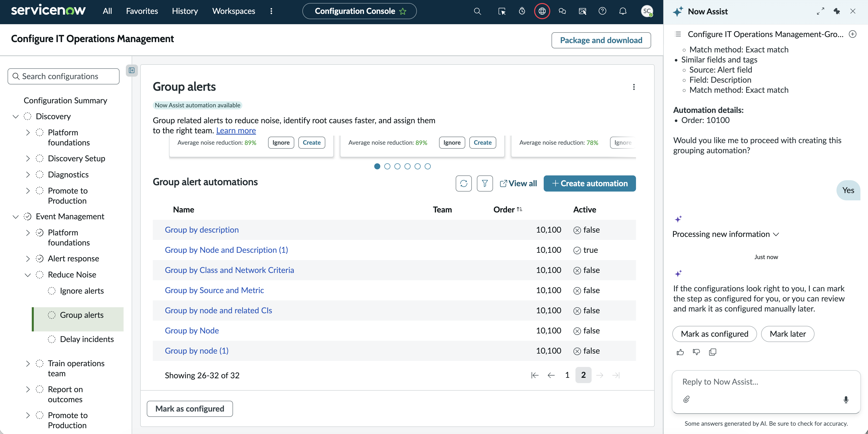Expand the Train operations team node
The image size is (868, 434).
coord(28,364)
